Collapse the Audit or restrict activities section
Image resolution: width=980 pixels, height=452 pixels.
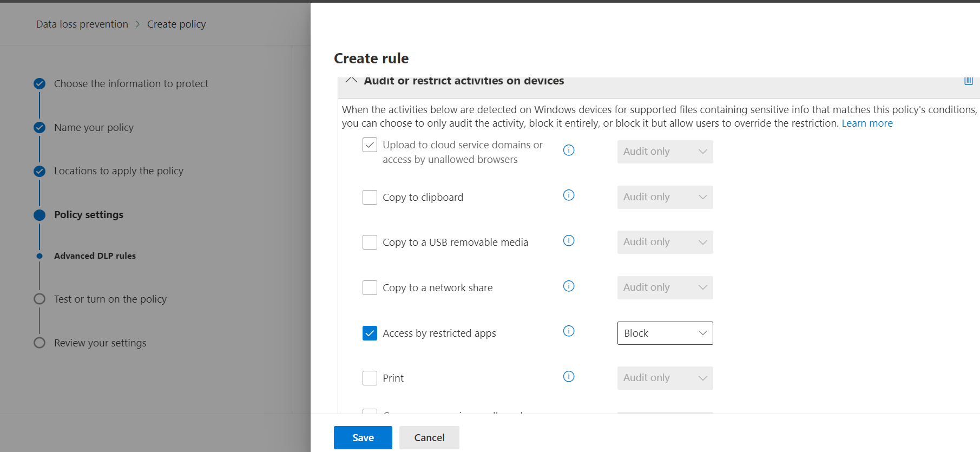[351, 80]
